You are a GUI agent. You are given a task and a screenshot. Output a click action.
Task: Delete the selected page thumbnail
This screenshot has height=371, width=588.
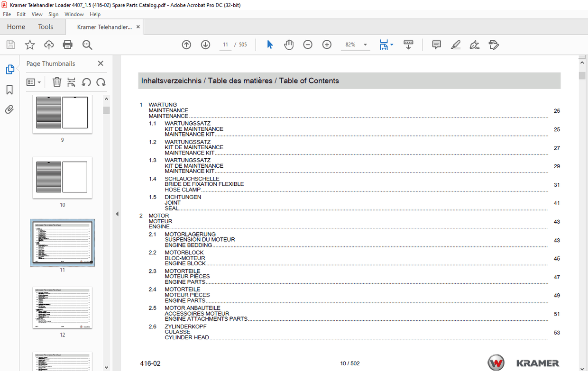click(x=57, y=82)
